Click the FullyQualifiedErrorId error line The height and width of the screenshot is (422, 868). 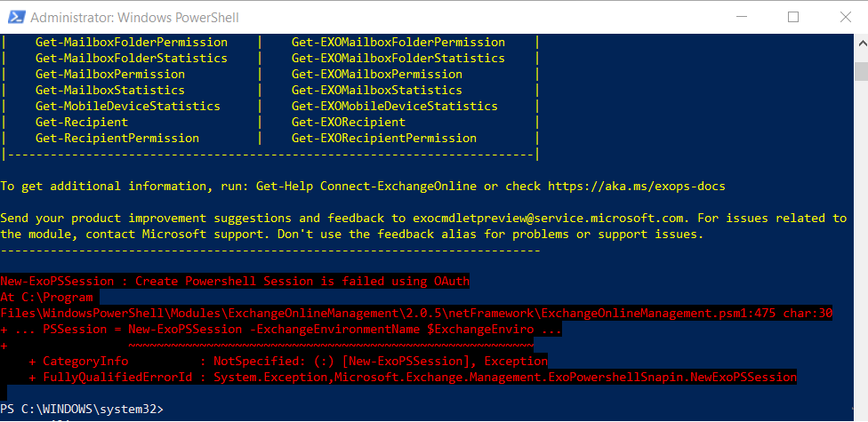click(x=413, y=378)
